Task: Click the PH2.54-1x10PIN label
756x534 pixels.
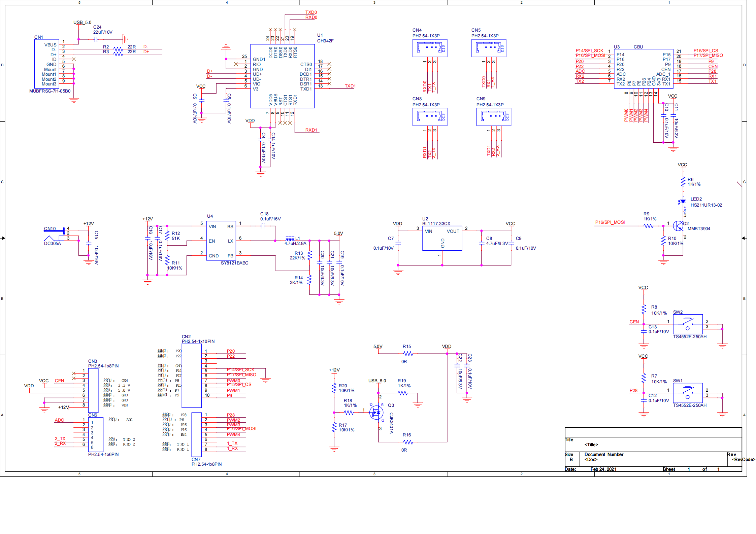Action: (x=198, y=342)
